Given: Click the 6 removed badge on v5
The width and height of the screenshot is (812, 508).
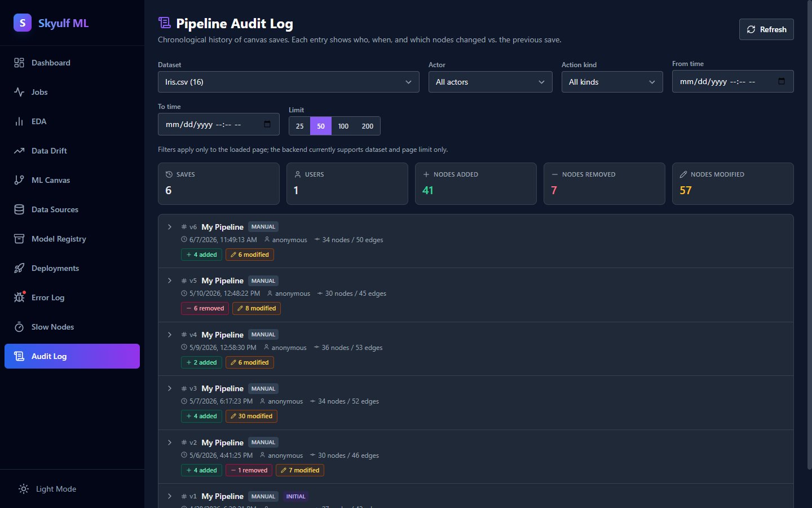Looking at the screenshot, I should [205, 308].
